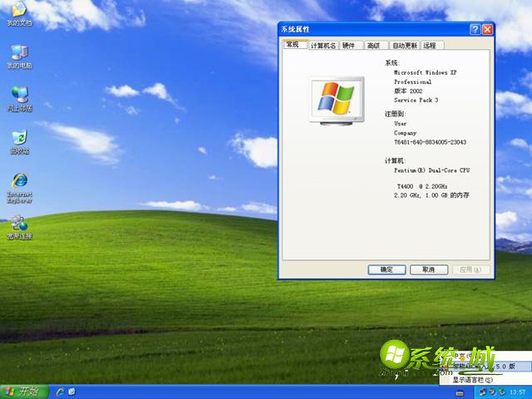Open the 硬件 tab
532x399 pixels.
[351, 45]
